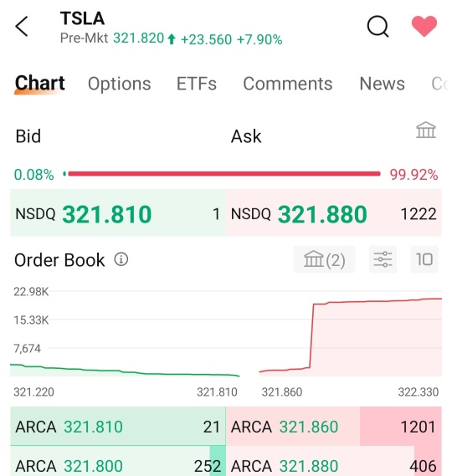Switch to the Options tab
The height and width of the screenshot is (476, 452).
[x=120, y=84]
